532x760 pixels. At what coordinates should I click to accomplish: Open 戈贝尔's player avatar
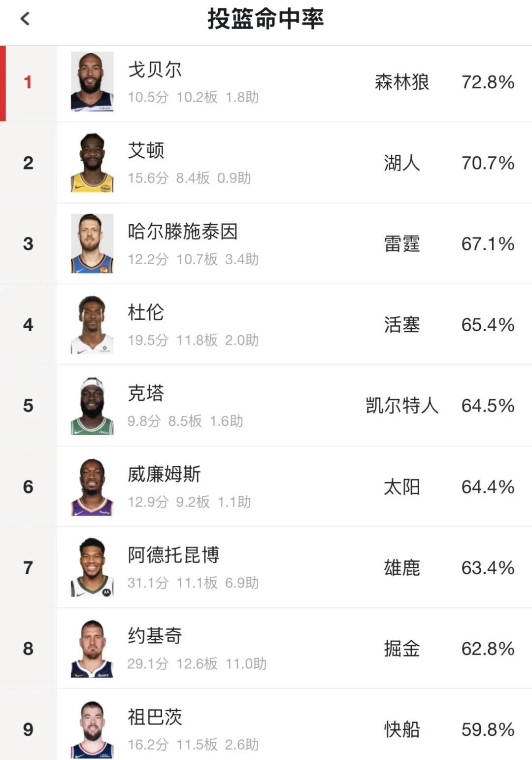[92, 82]
